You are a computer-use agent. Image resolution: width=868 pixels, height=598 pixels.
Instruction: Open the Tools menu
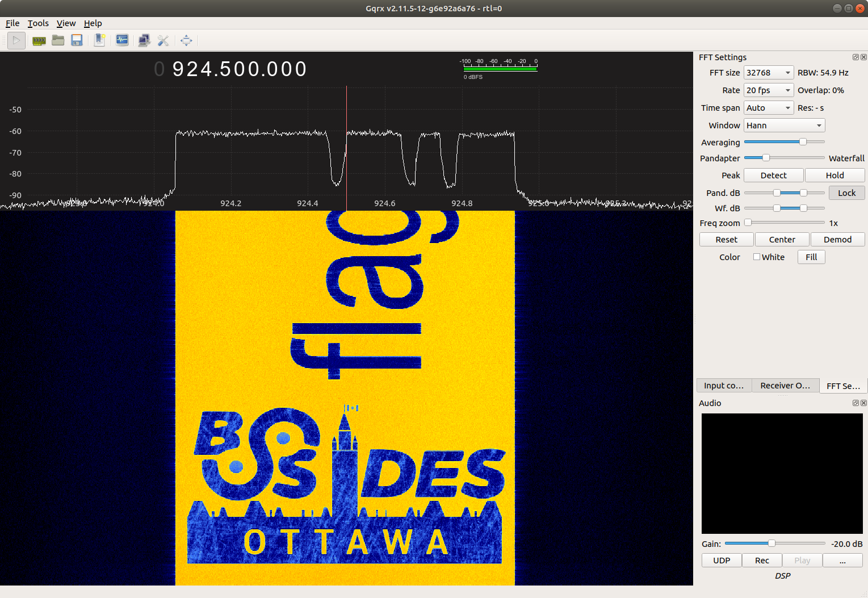(x=38, y=23)
